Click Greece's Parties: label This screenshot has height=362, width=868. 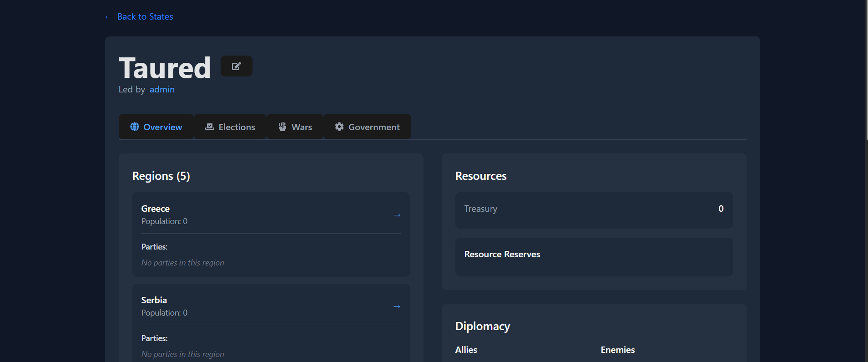155,247
